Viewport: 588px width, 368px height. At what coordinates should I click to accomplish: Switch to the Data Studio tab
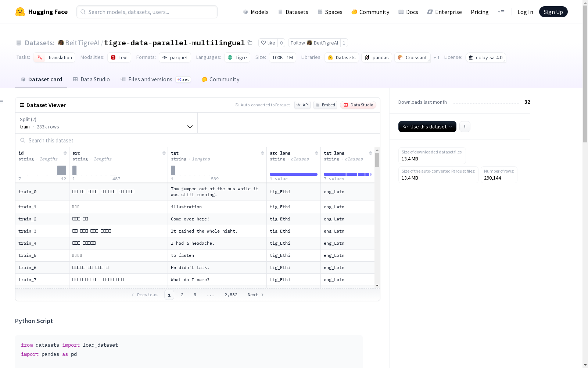[91, 79]
